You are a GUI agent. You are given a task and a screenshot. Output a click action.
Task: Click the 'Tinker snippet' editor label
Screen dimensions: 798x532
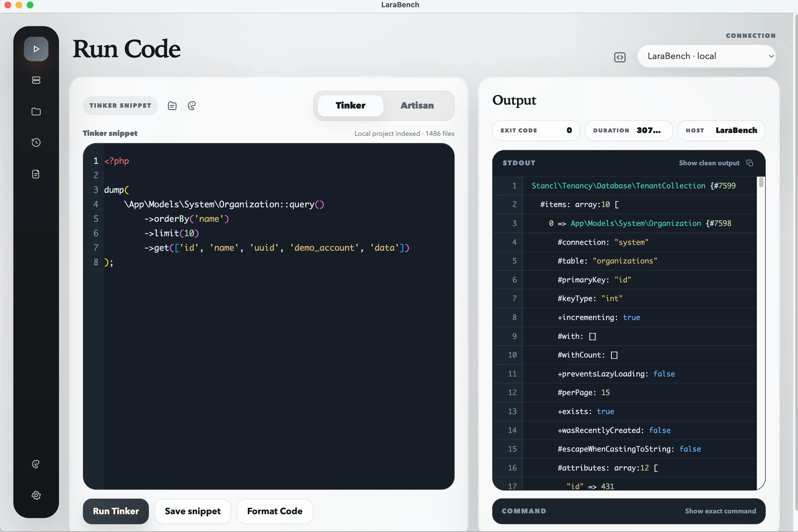pyautogui.click(x=110, y=133)
